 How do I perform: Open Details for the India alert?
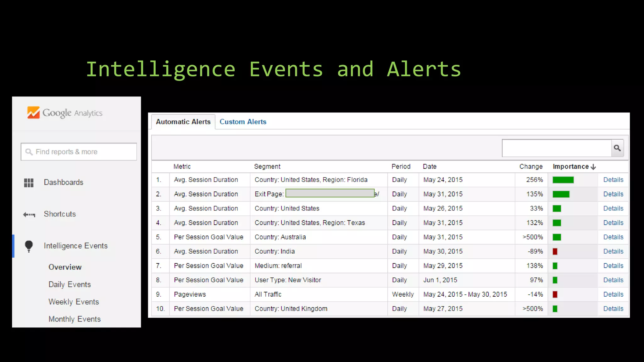[613, 251]
